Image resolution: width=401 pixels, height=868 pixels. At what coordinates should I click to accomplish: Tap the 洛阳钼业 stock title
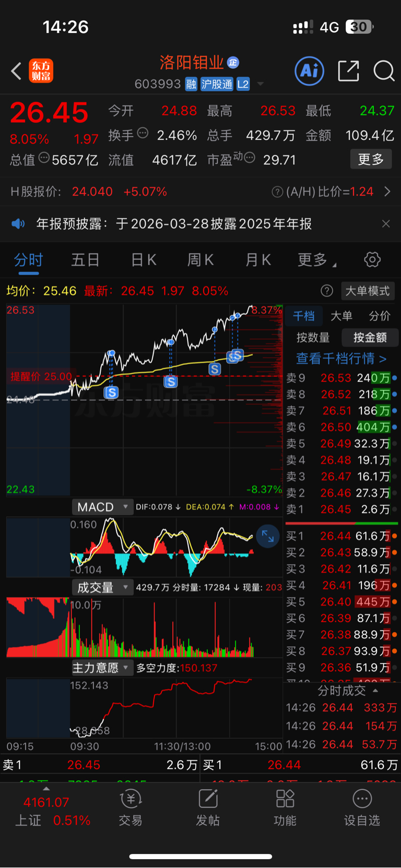pos(192,63)
